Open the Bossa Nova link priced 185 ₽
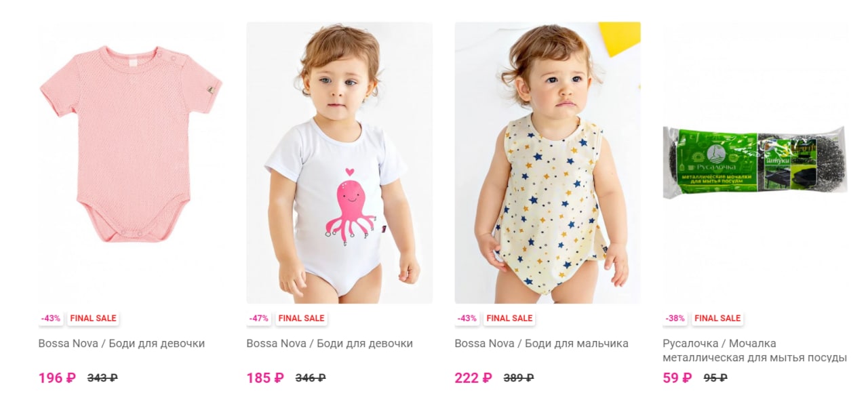The width and height of the screenshot is (868, 406). [330, 344]
